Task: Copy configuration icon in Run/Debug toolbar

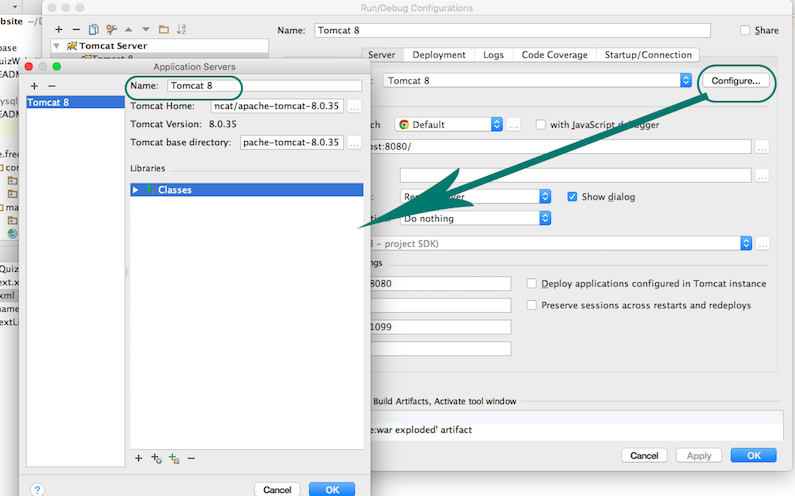Action: (x=93, y=29)
